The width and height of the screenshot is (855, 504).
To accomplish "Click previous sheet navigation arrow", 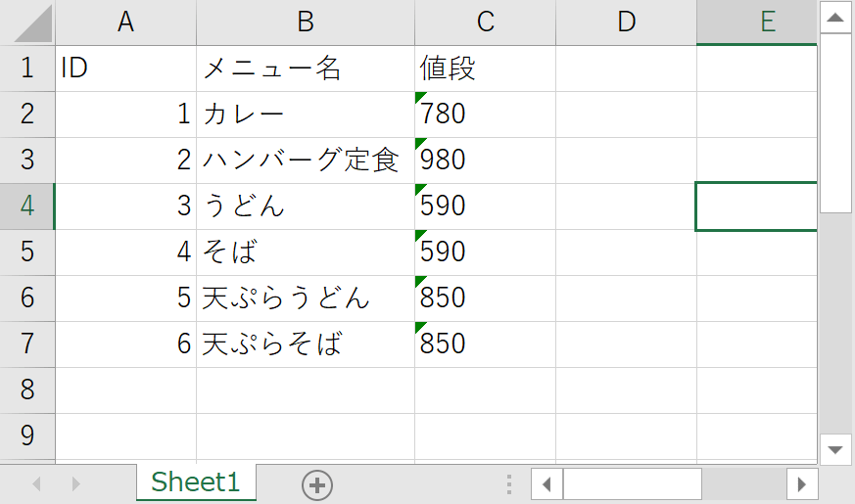I will click(39, 483).
